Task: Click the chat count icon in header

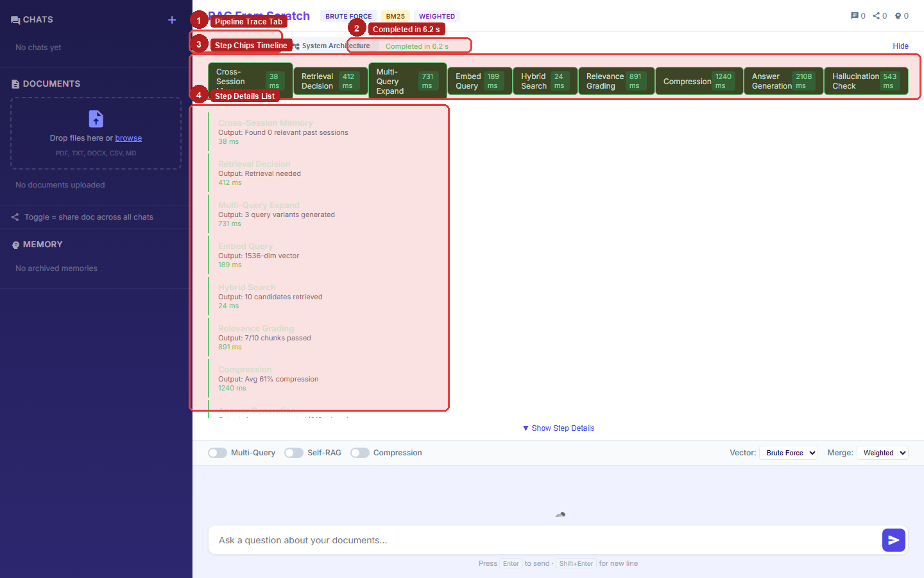Action: pos(855,16)
